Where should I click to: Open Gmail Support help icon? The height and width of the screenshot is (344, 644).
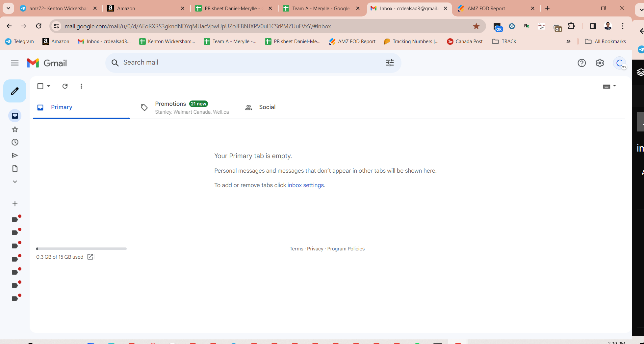tap(582, 63)
